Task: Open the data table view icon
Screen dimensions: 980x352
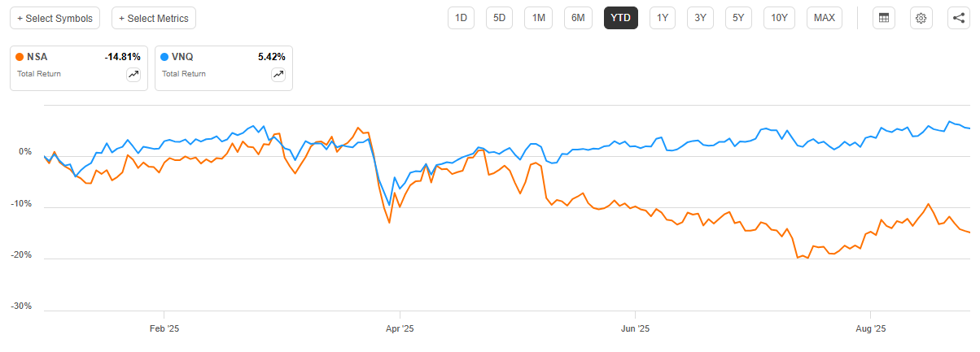Action: pyautogui.click(x=884, y=18)
